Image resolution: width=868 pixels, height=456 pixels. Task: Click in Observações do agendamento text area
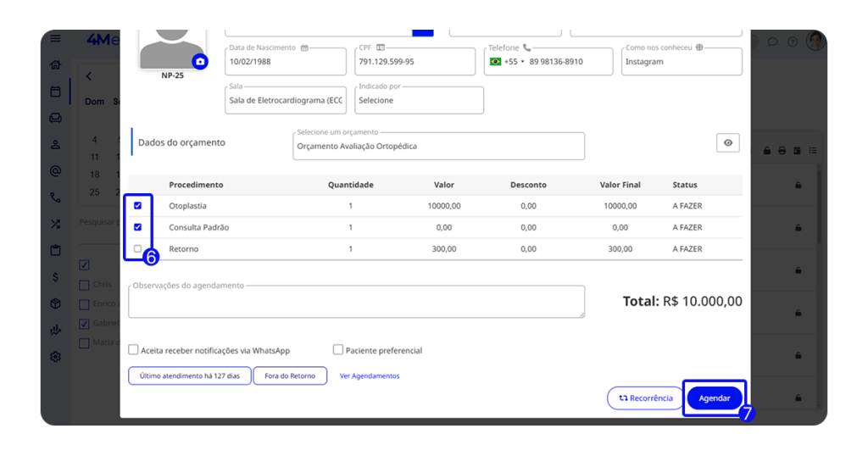[x=356, y=303]
